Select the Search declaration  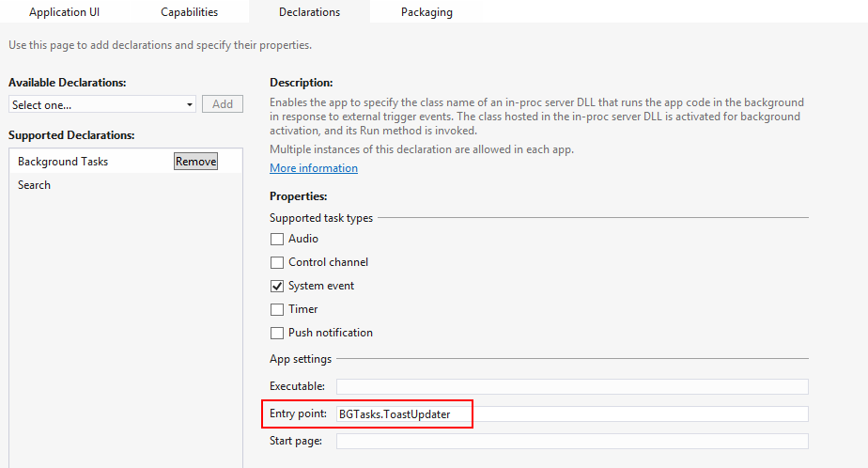coord(34,185)
